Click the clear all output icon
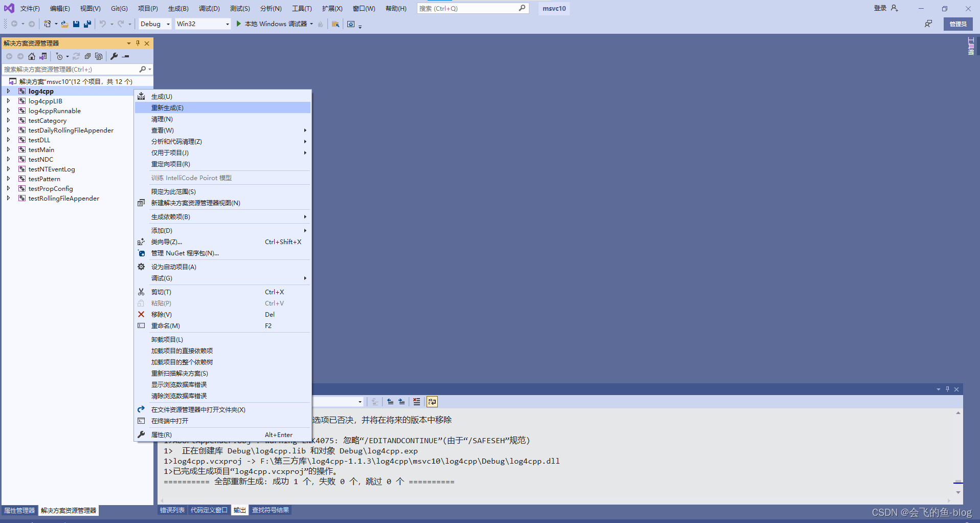 [x=417, y=402]
